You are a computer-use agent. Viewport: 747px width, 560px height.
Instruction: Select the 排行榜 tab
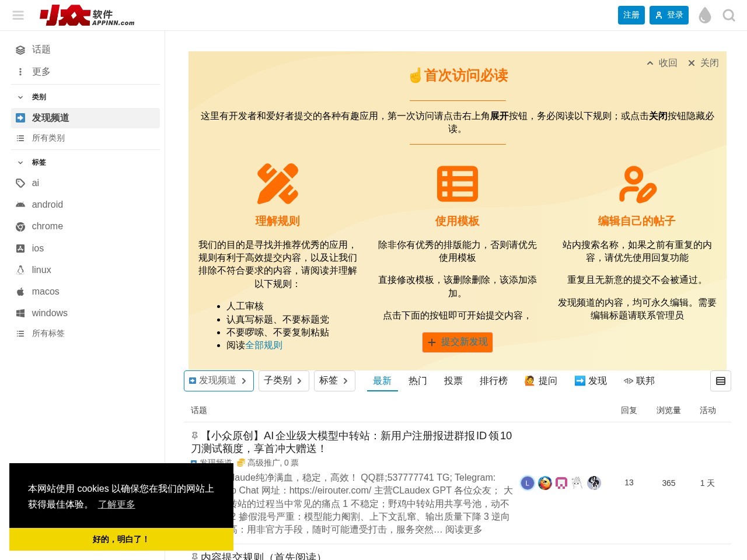coord(494,381)
